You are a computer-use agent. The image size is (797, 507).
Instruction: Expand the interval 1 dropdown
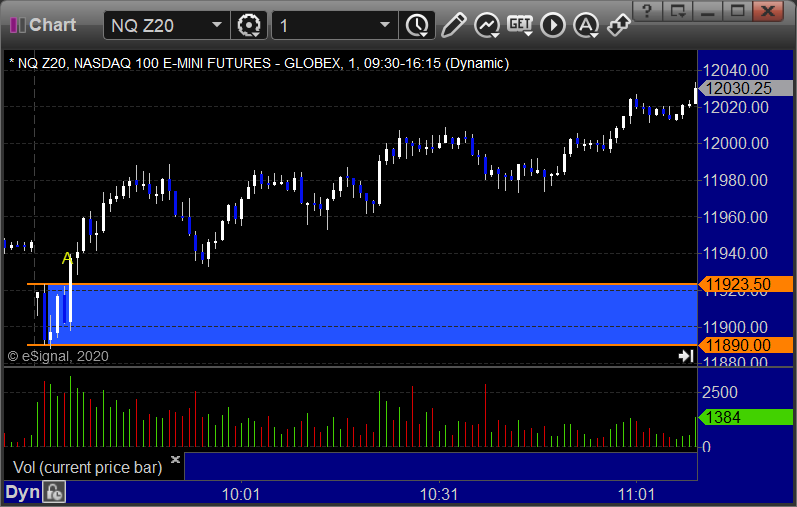coord(385,25)
